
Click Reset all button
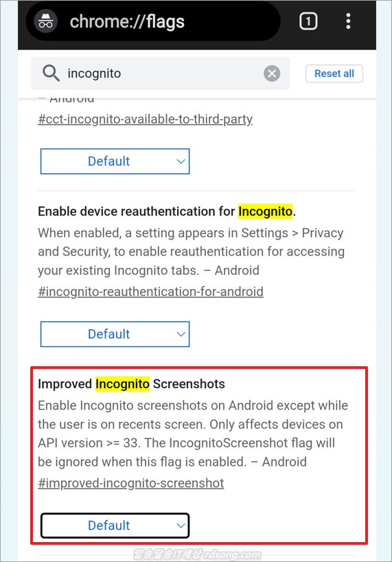pyautogui.click(x=334, y=74)
